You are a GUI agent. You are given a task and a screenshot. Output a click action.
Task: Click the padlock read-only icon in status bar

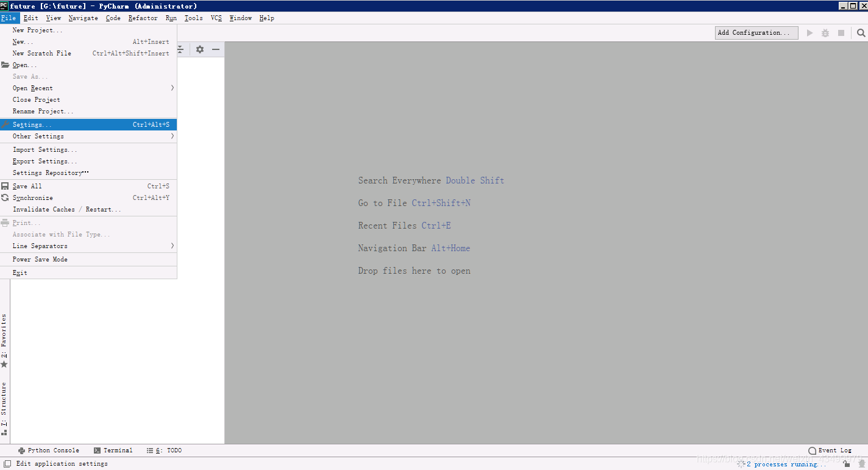coord(847,464)
